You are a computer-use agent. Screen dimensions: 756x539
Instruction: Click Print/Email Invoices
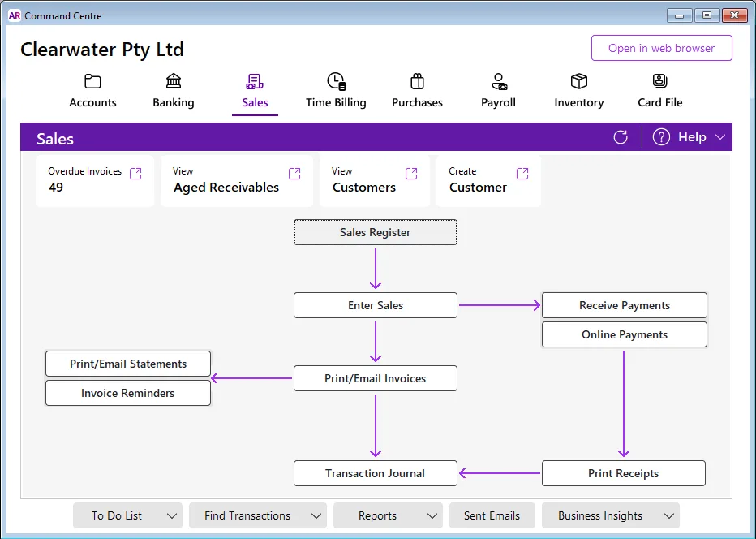coord(375,377)
